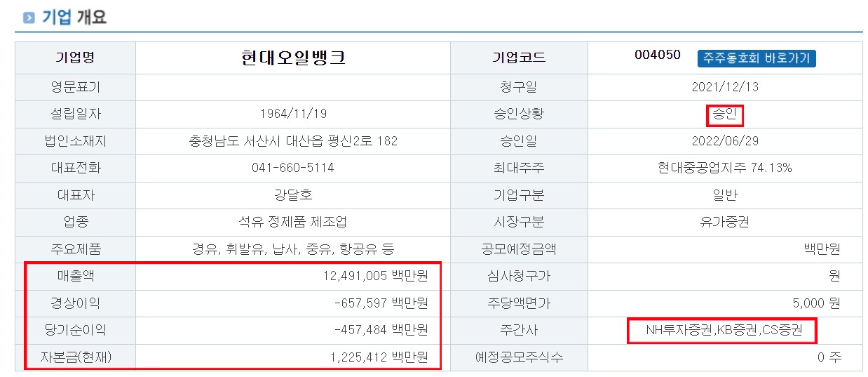Click the 매출액 label

coord(76,276)
